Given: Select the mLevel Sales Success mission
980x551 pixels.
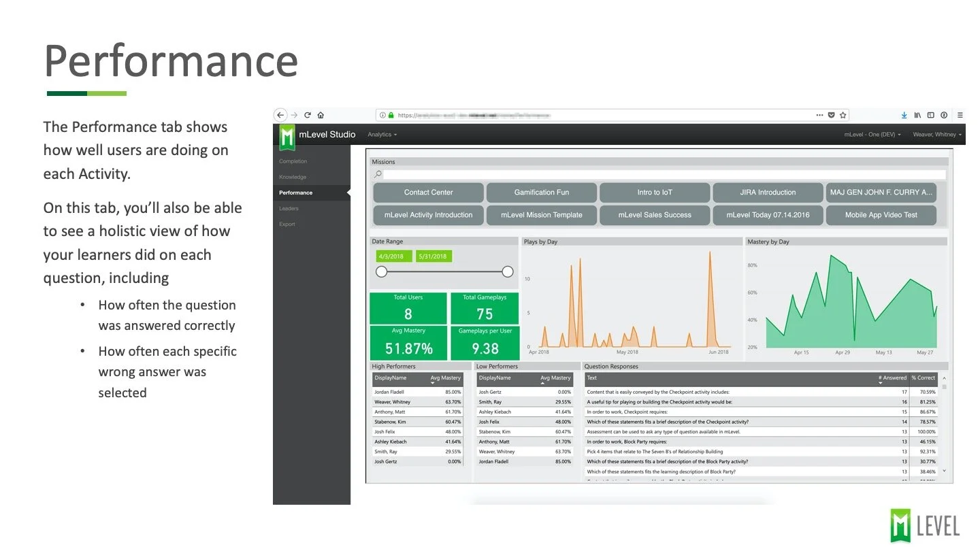Looking at the screenshot, I should pyautogui.click(x=655, y=215).
